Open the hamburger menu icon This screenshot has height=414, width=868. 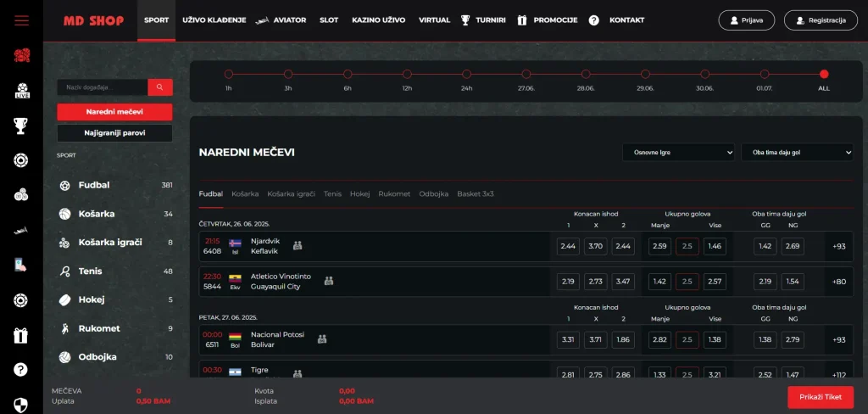coord(21,20)
